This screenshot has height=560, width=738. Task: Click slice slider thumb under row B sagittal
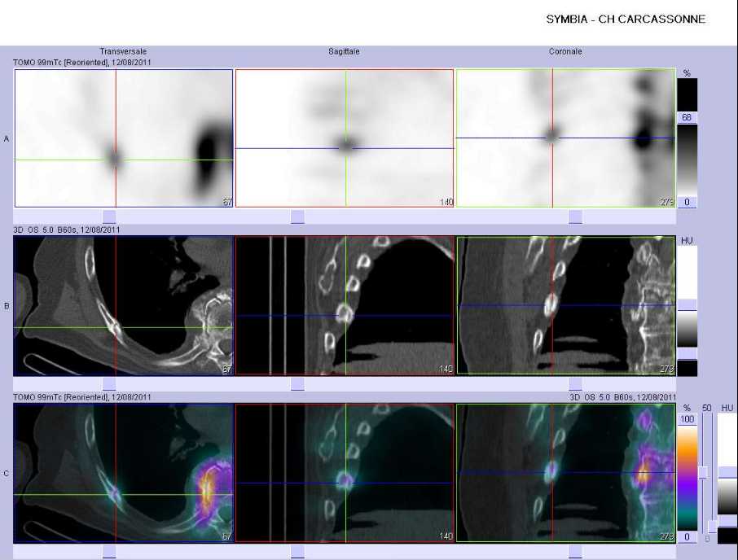(x=297, y=384)
